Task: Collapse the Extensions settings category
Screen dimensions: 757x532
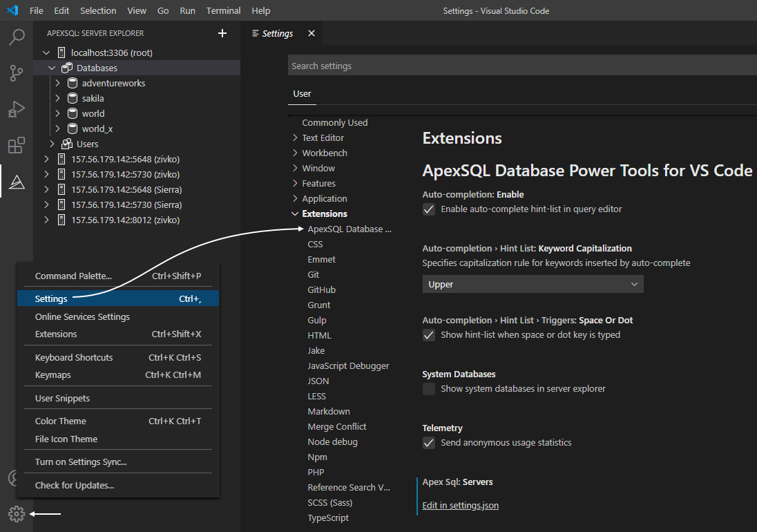Action: [x=295, y=214]
